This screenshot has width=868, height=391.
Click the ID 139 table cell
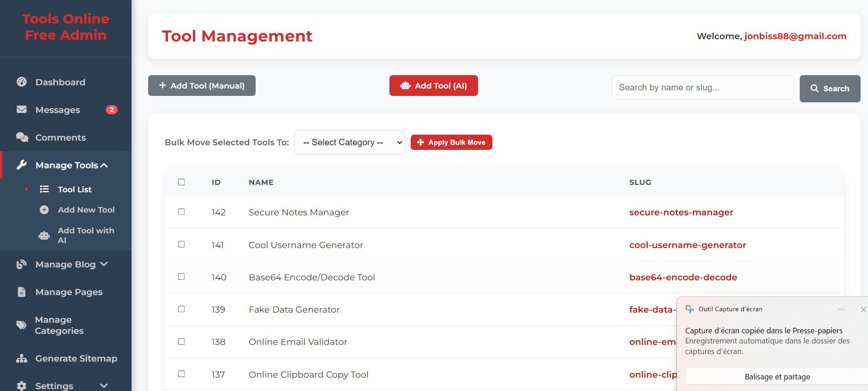click(x=218, y=310)
